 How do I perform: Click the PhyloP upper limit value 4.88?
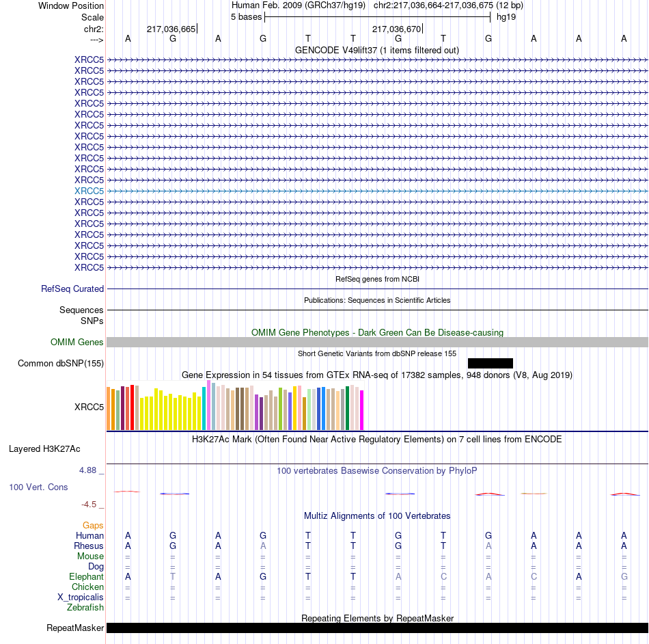click(87, 470)
